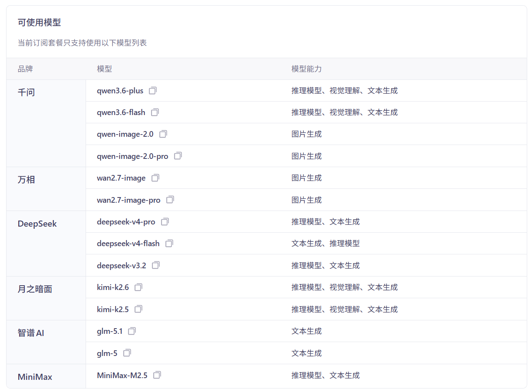Click the 当前订阅套餐只支持使用以下模型列表 description
The height and width of the screenshot is (392, 532).
click(82, 43)
